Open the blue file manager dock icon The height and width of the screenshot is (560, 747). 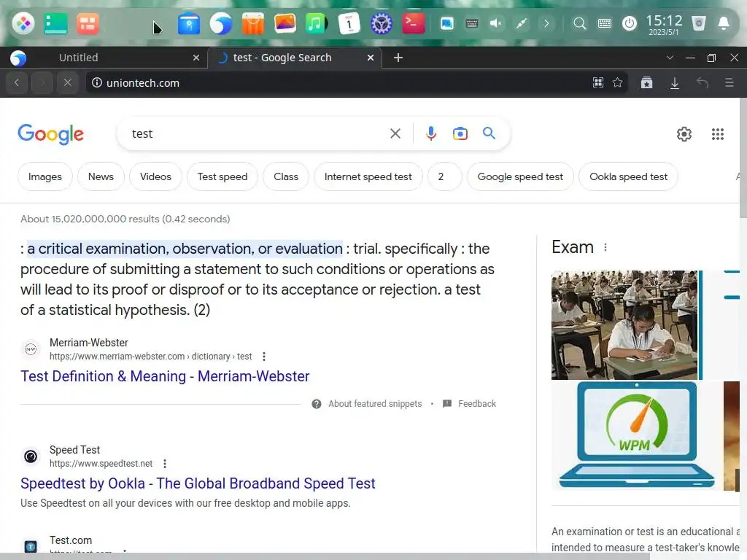(x=189, y=23)
